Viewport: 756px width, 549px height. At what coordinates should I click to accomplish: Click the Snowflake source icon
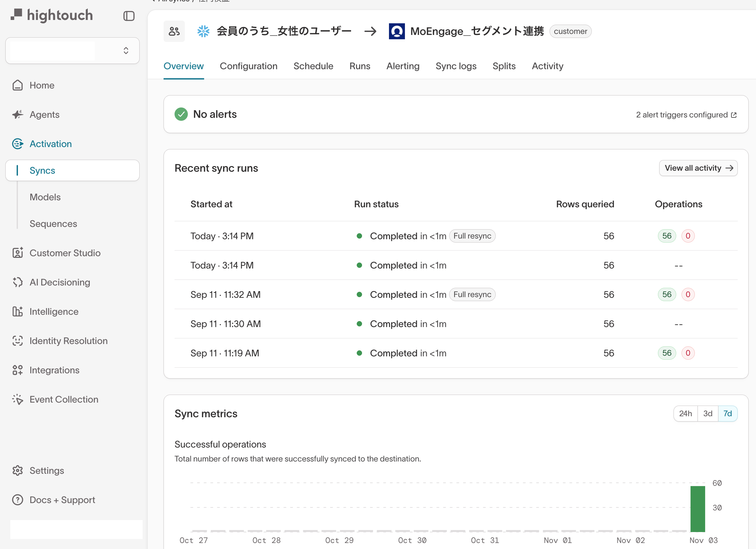203,31
